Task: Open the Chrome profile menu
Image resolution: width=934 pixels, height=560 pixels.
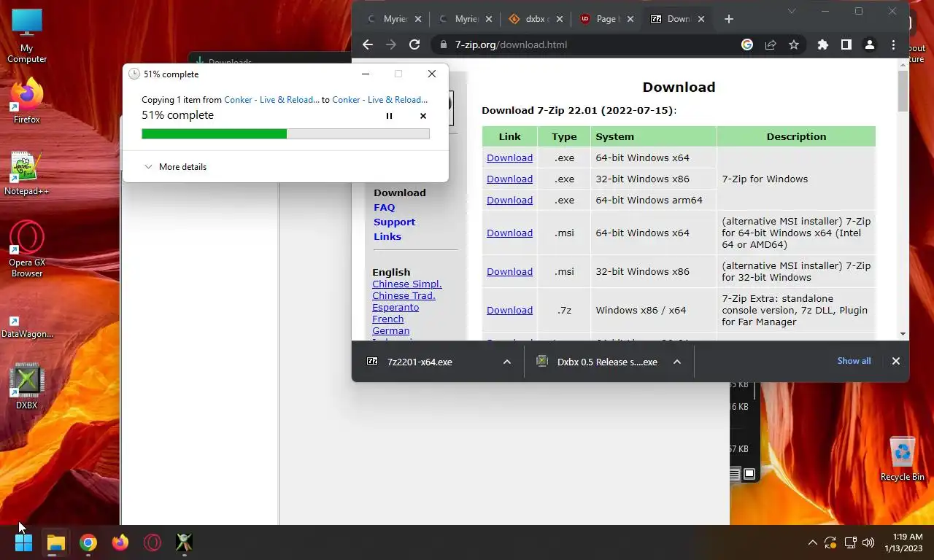Action: [870, 44]
